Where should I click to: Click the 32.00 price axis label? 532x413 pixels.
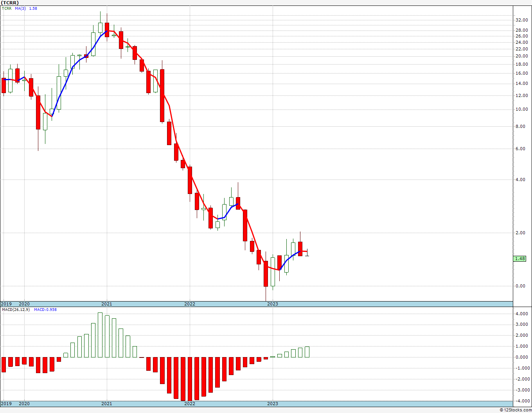521,20
